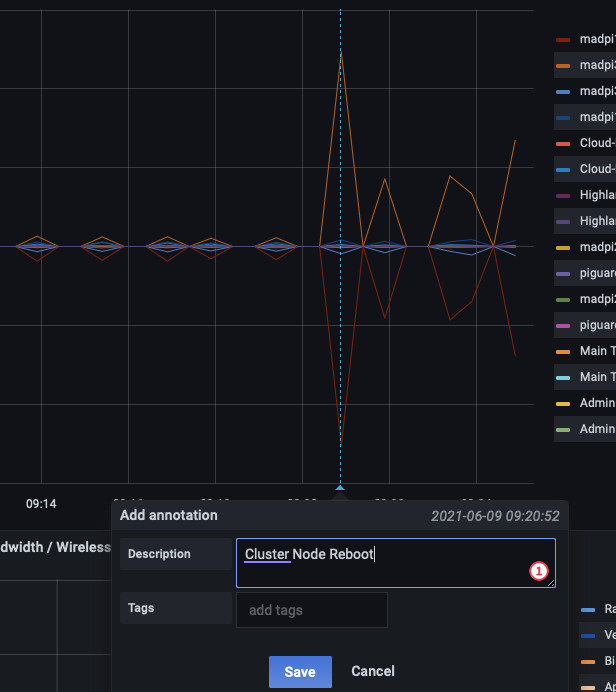Viewport: 616px width, 692px height.
Task: Click the yellow madpi2 series swatch
Action: pyautogui.click(x=563, y=248)
